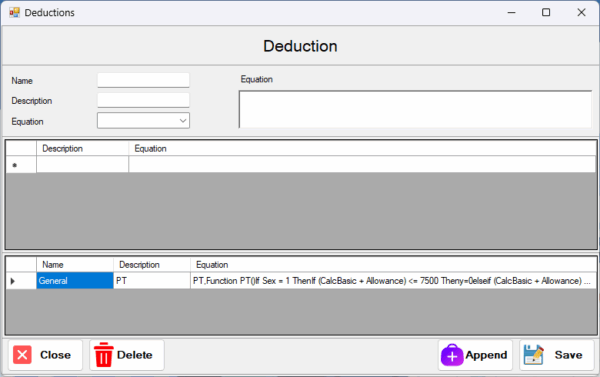Click the Delete button label
Screen dimensions: 600x377
(x=135, y=355)
